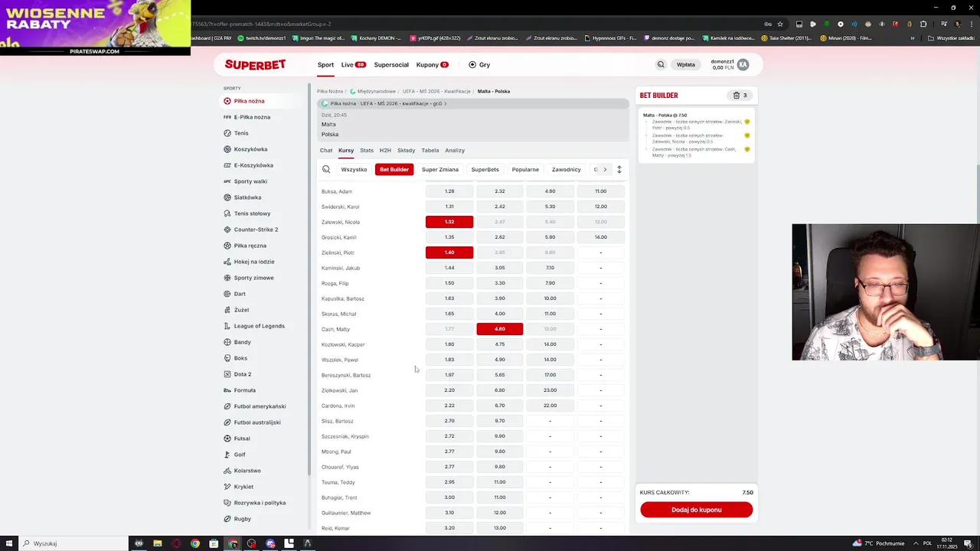
Task: Select Grosicki, Kamil odds 14.00
Action: coord(601,237)
